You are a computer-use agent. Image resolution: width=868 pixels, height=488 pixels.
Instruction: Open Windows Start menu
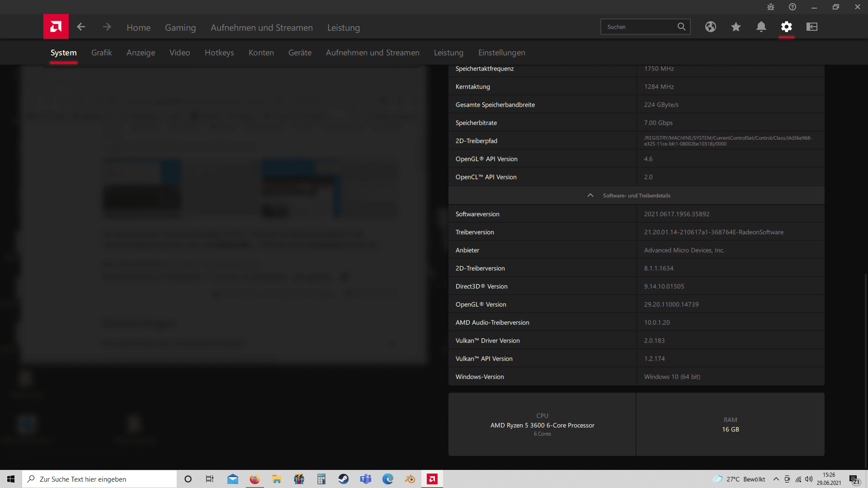(11, 479)
